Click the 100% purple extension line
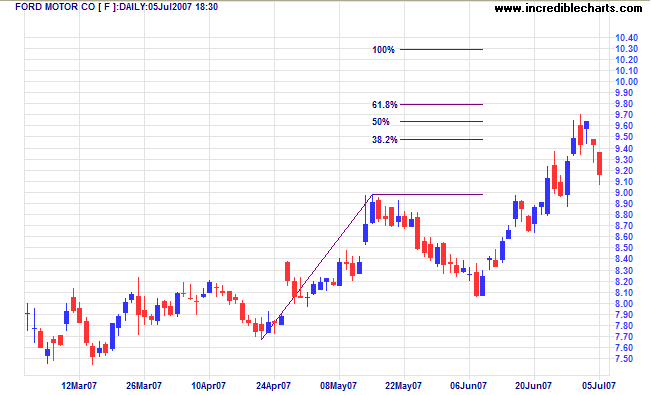This screenshot has width=651, height=395. pyautogui.click(x=441, y=49)
